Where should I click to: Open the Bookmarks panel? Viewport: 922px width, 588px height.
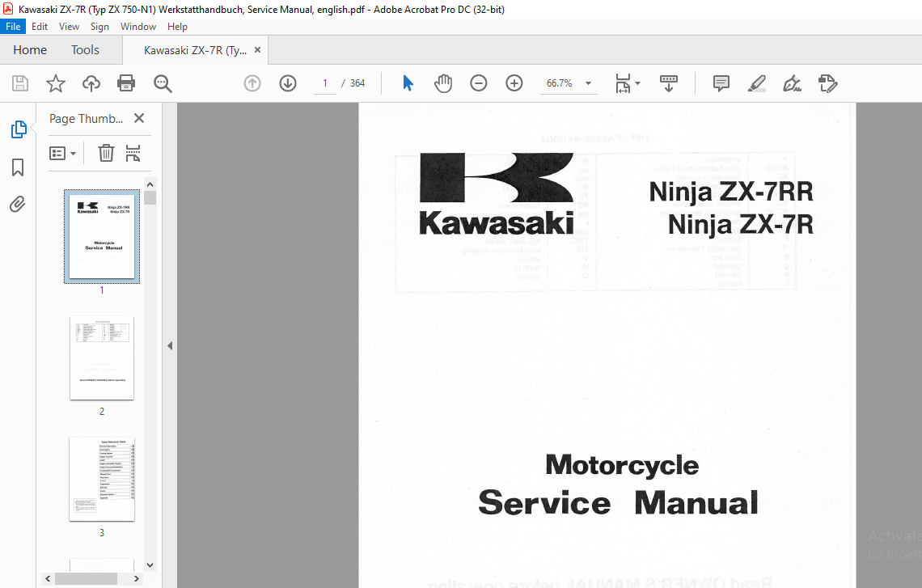point(18,167)
